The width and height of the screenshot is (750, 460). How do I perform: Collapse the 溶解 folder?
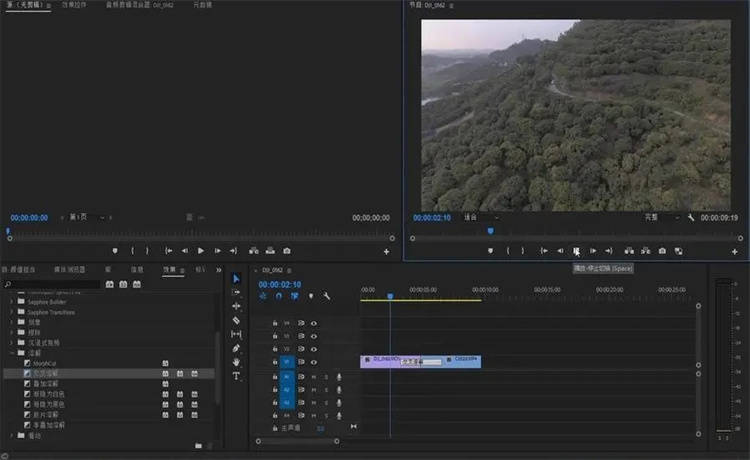tap(11, 353)
